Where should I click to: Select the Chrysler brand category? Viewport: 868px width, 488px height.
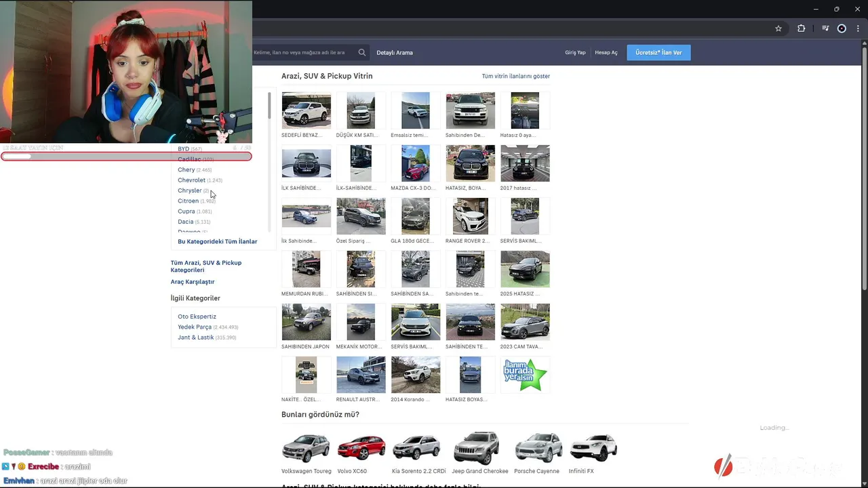pyautogui.click(x=190, y=190)
